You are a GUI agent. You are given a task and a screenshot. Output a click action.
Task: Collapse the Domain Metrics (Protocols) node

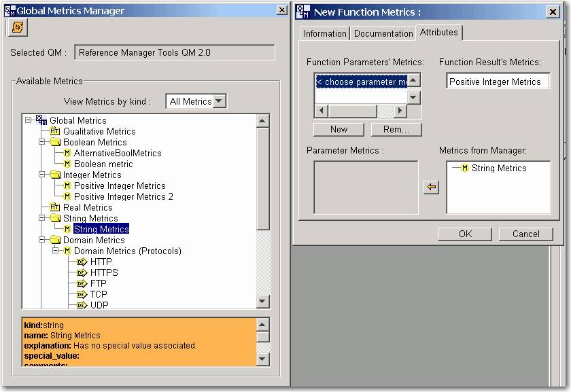coord(56,251)
